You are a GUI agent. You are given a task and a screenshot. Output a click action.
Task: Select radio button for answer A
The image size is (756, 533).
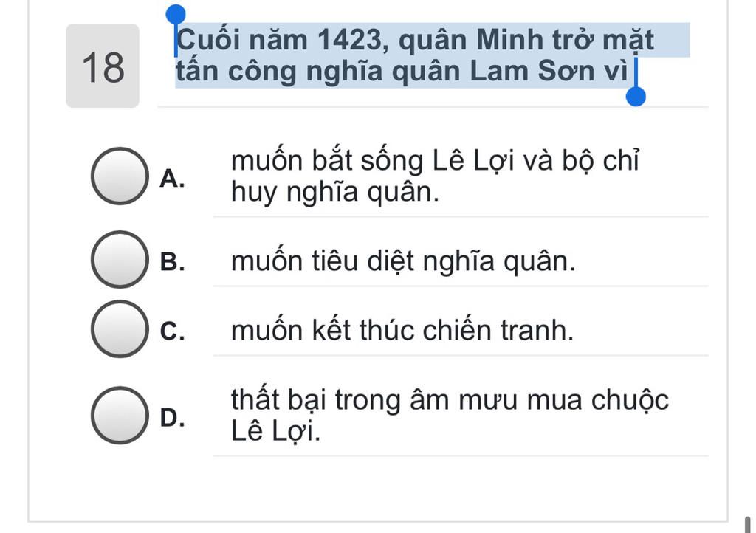tap(120, 176)
